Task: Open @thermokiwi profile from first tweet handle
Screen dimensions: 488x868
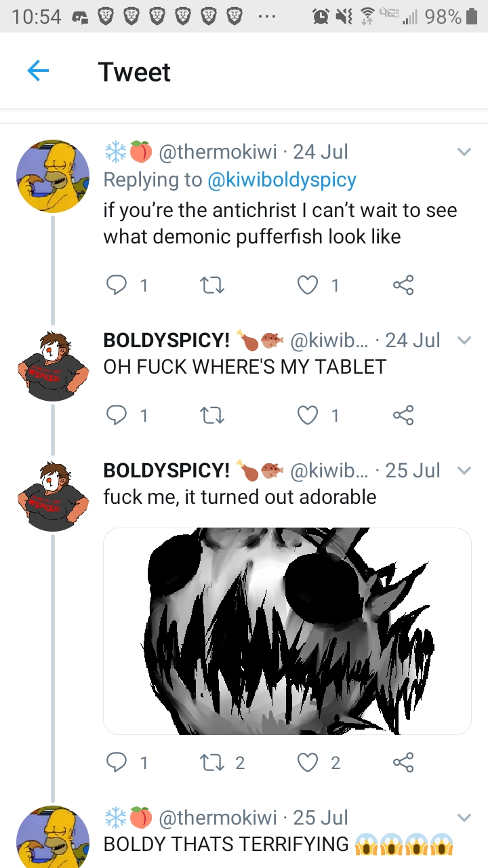Action: 218,152
